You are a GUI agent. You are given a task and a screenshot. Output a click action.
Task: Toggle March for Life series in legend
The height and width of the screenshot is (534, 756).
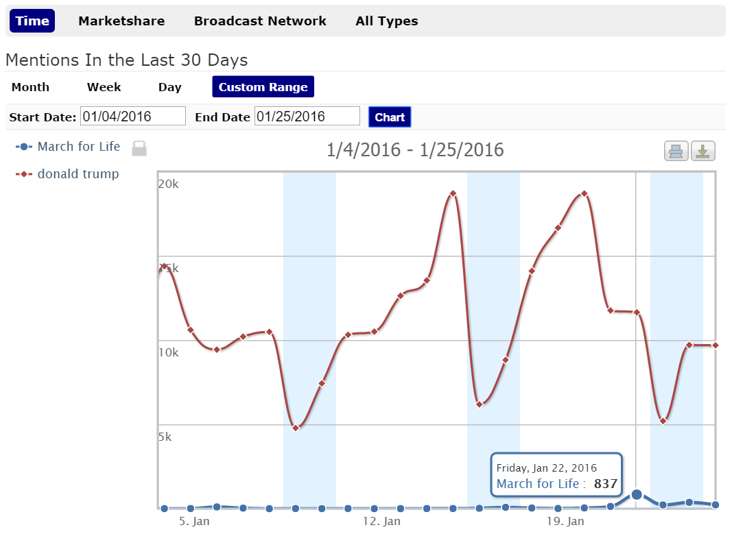[x=78, y=147]
